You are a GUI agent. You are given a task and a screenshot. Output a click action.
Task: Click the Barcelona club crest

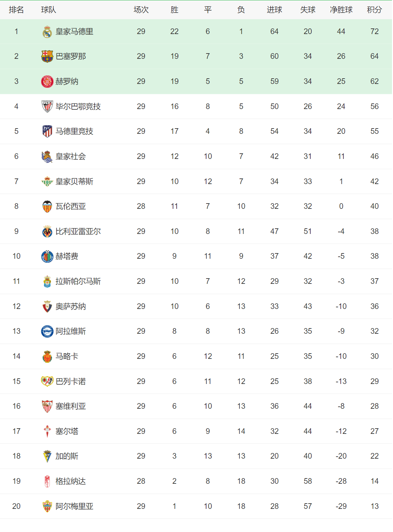[x=47, y=57]
